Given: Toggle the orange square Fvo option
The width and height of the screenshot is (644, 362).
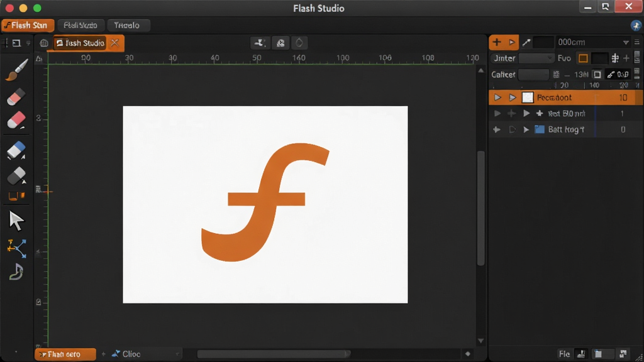Looking at the screenshot, I should [x=583, y=58].
